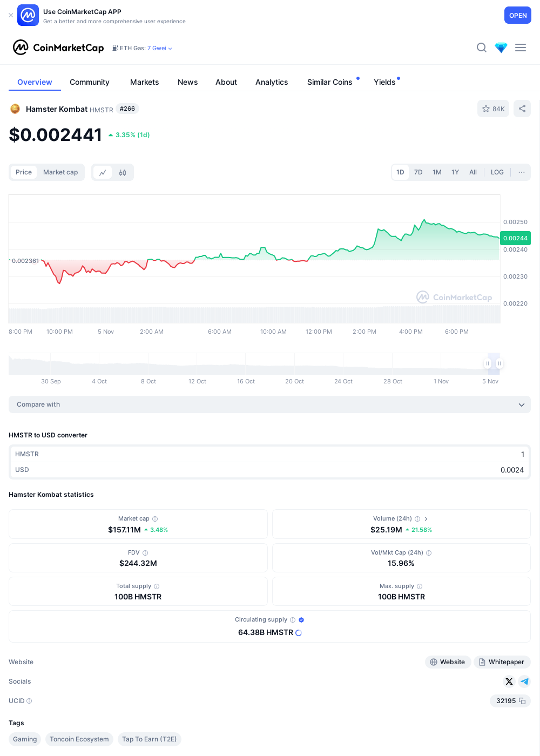The width and height of the screenshot is (540, 756).
Task: Click Vol/Mkt Cap (24h) info icon
Action: pos(429,553)
